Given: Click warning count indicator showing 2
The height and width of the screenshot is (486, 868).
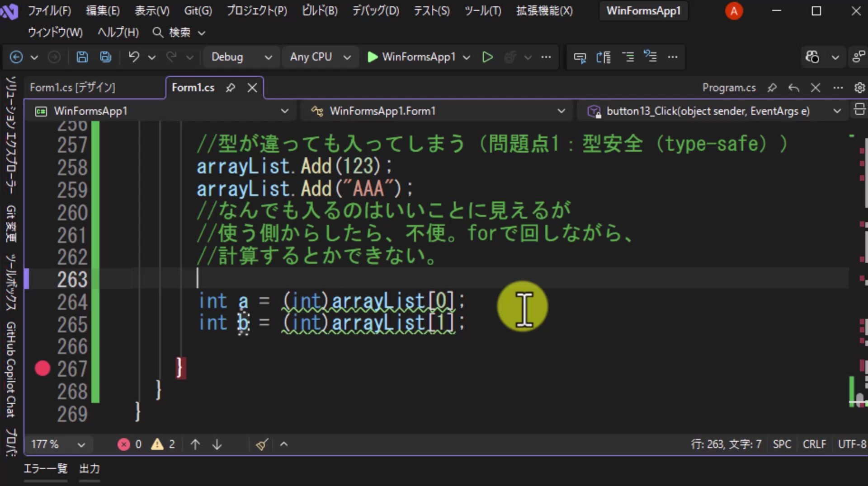Looking at the screenshot, I should click(163, 444).
